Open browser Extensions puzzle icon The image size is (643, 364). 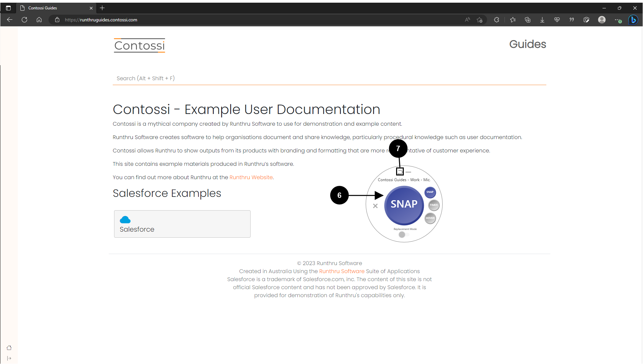click(x=496, y=20)
